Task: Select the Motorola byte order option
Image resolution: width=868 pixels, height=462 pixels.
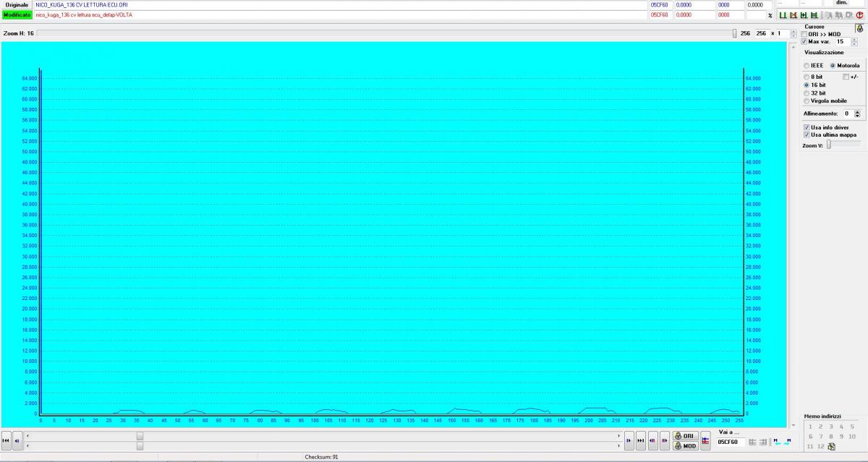Action: coord(833,66)
